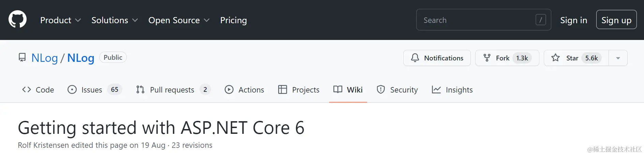Click the Notifications bell icon
Viewport: 644px width, 155px height.
click(x=415, y=58)
